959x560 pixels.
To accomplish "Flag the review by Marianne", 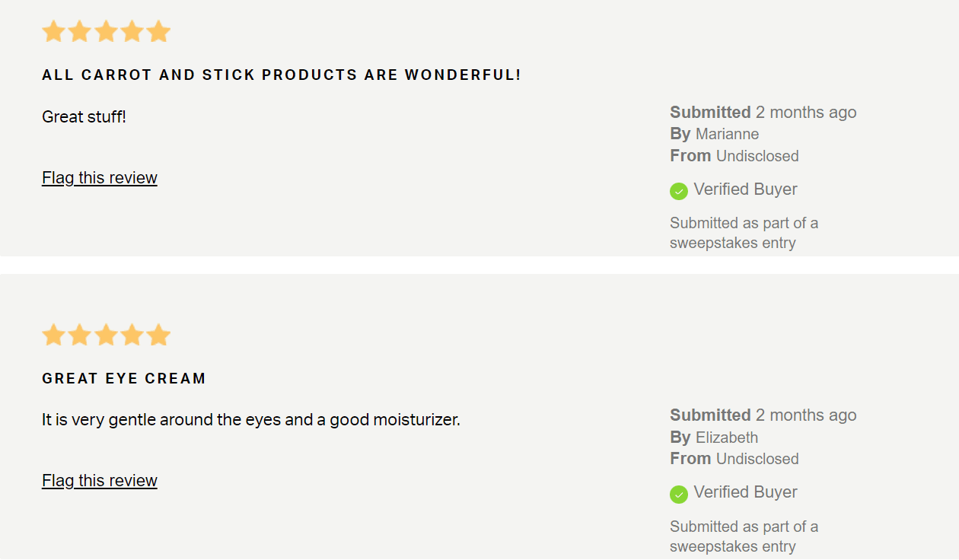I will click(100, 178).
